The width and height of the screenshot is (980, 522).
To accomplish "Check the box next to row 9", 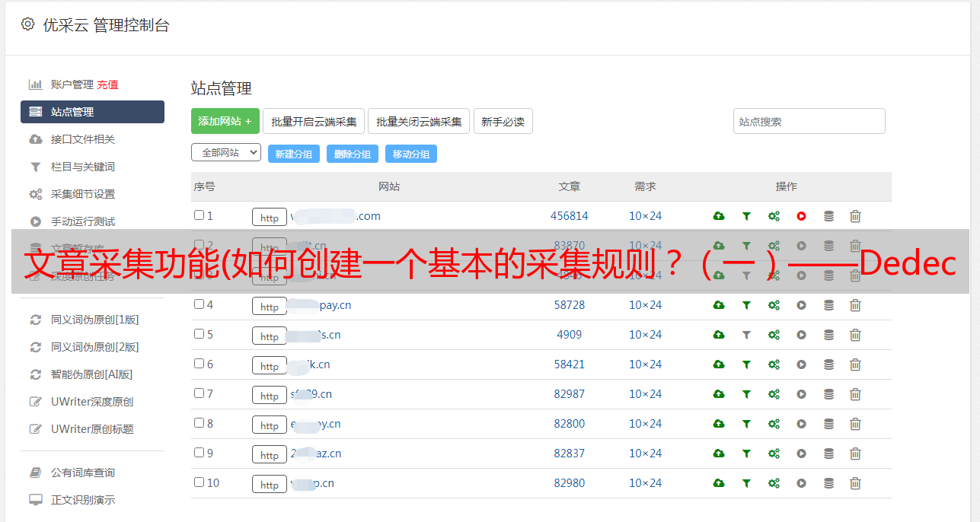I will (199, 453).
